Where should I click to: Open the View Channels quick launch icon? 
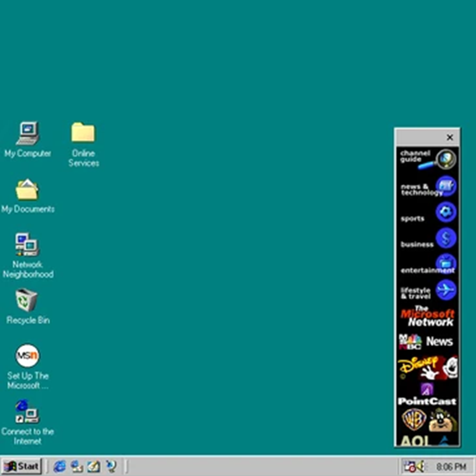[x=111, y=466]
